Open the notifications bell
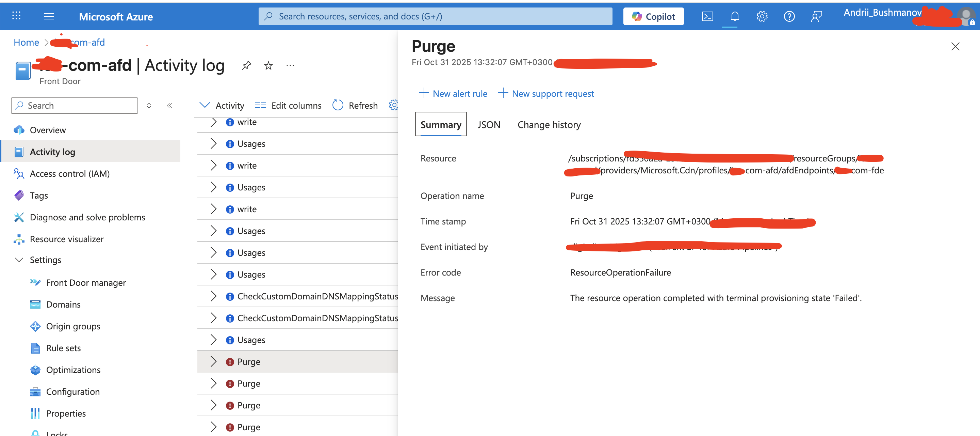Screen dimensions: 980x436 735,16
